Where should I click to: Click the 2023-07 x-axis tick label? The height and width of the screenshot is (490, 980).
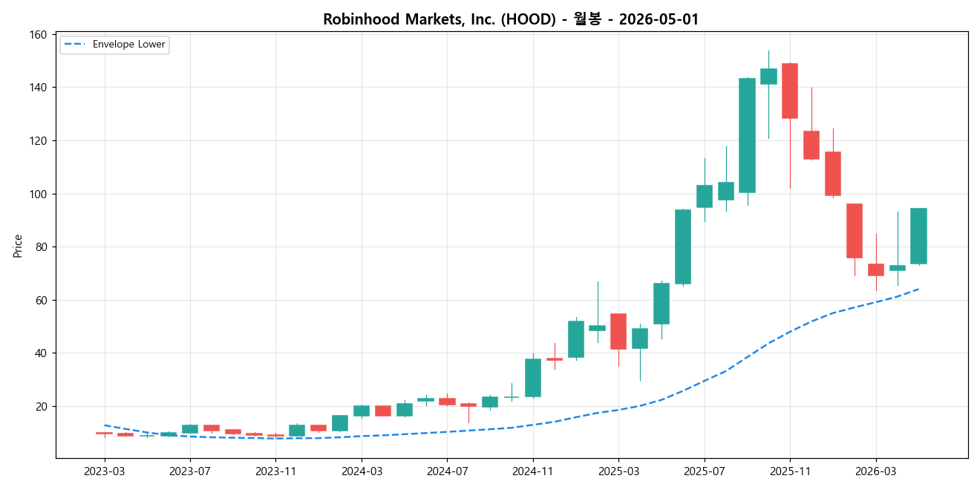[191, 471]
